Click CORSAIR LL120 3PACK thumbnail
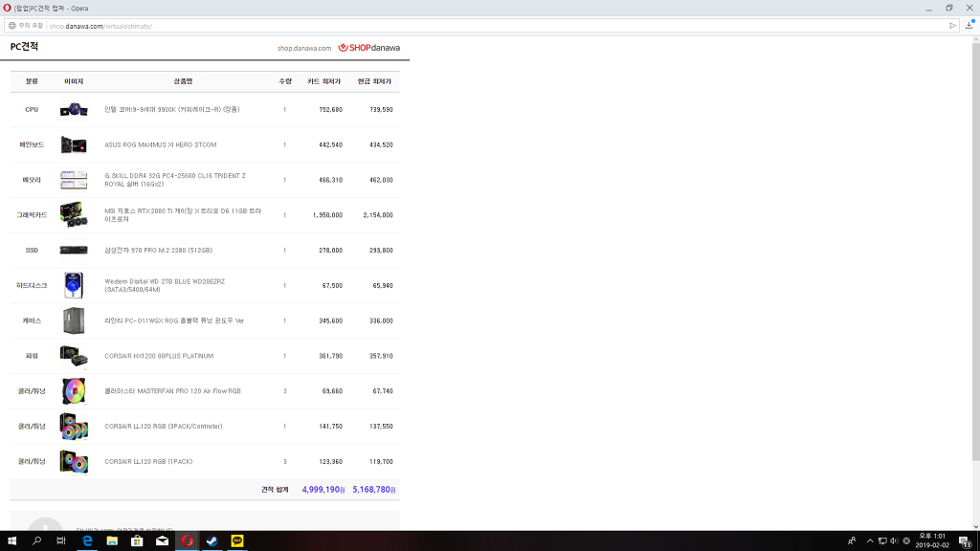Image resolution: width=980 pixels, height=551 pixels. (x=74, y=426)
